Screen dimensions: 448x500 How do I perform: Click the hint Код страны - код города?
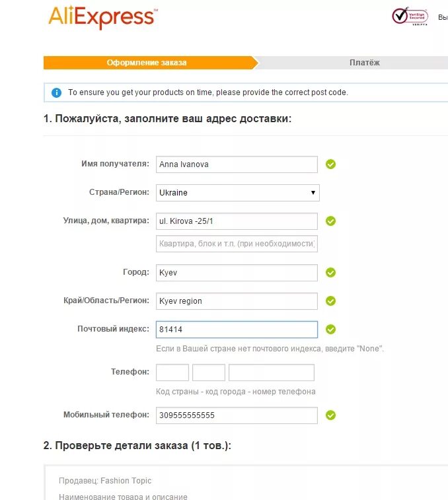[236, 392]
